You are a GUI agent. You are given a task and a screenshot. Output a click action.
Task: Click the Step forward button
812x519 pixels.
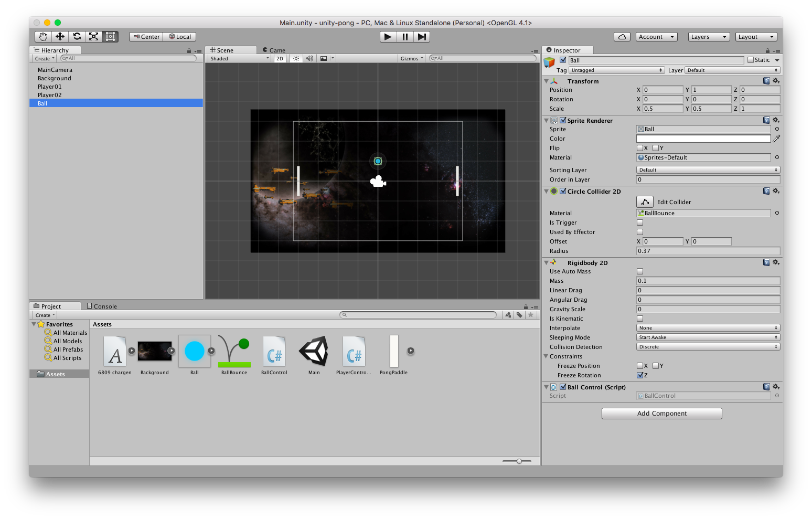point(422,37)
